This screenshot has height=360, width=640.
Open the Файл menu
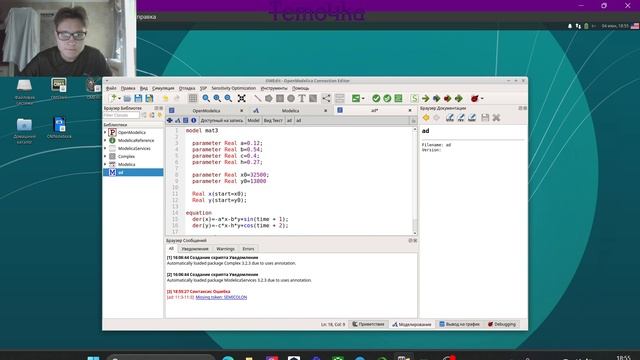pos(111,88)
